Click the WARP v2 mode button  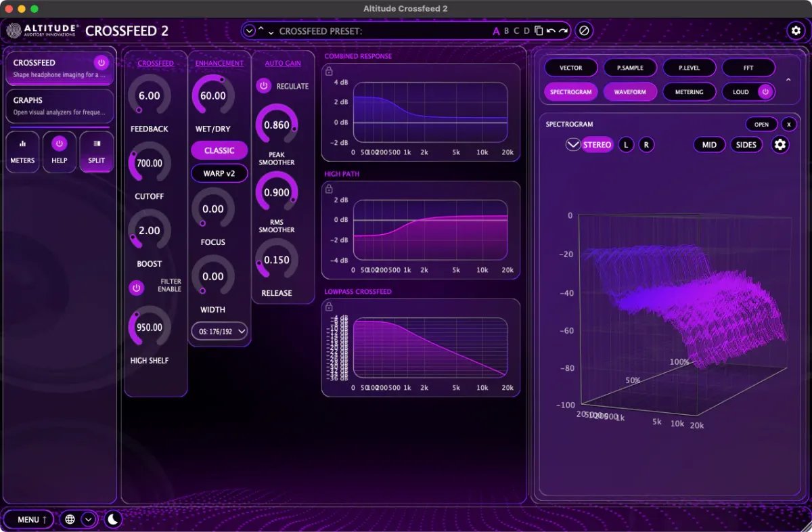tap(219, 173)
